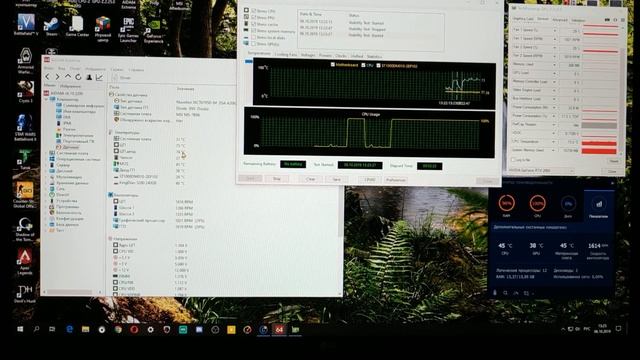This screenshot has width=640, height=360.
Task: Switch to Cooling Fans tab
Action: coord(285,54)
